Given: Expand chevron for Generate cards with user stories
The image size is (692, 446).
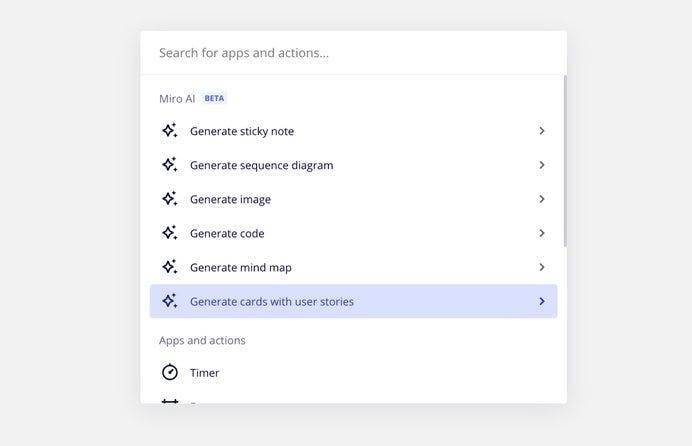Looking at the screenshot, I should (542, 301).
